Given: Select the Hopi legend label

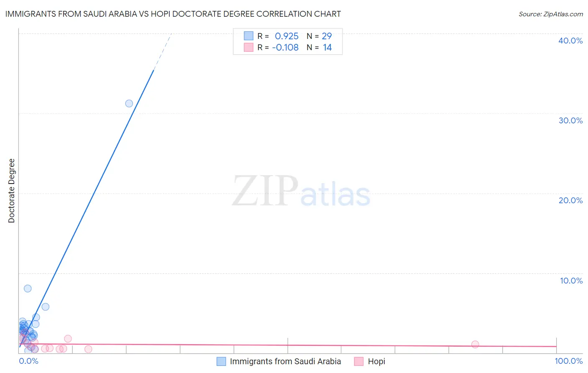Looking at the screenshot, I should coord(376,361).
